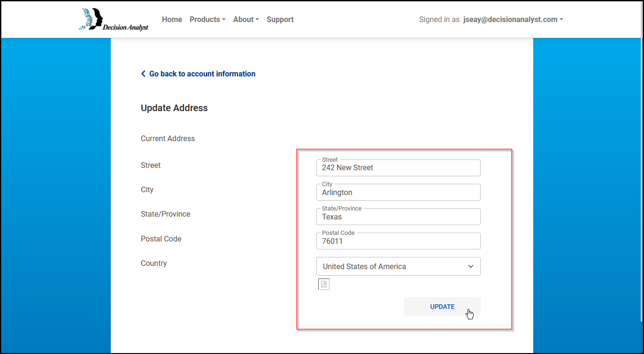Click the caret on the account email menu

click(561, 19)
